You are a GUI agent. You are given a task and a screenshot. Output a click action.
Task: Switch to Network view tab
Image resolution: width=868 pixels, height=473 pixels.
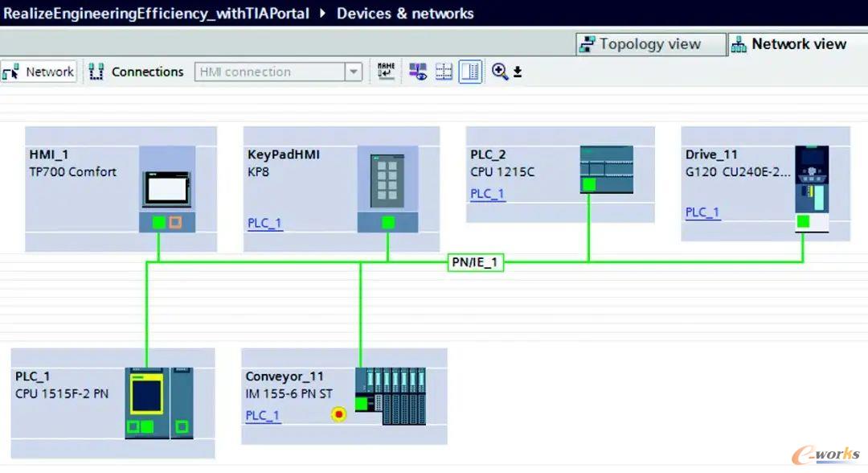[x=798, y=43]
